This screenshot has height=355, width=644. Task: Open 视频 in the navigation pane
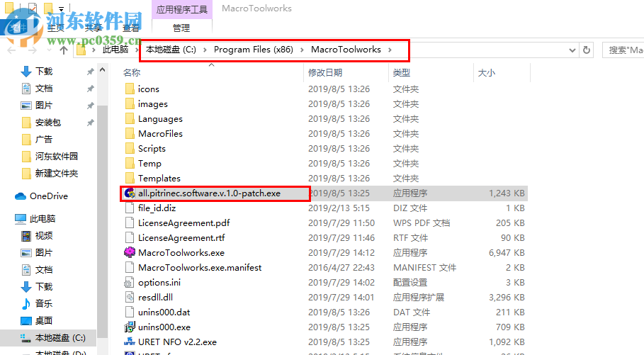click(x=37, y=235)
